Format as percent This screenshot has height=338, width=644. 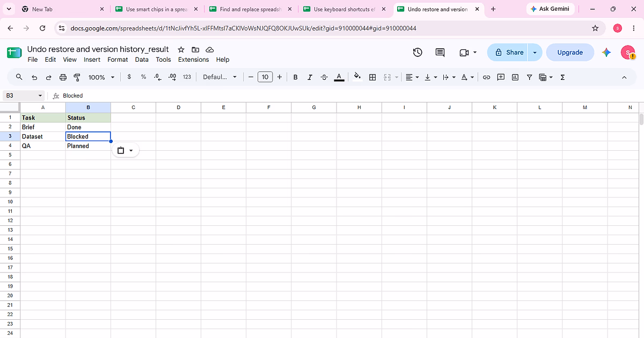(143, 77)
